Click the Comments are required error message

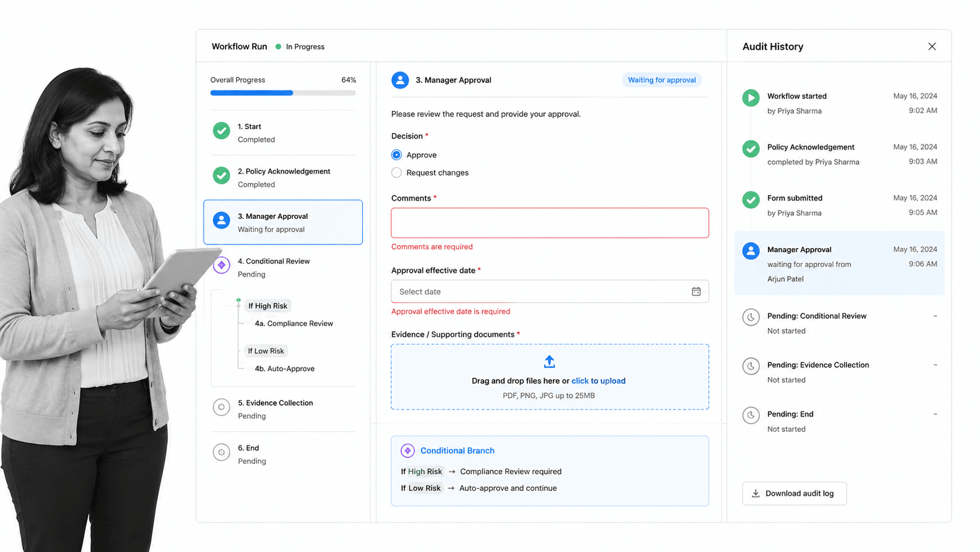pos(432,247)
